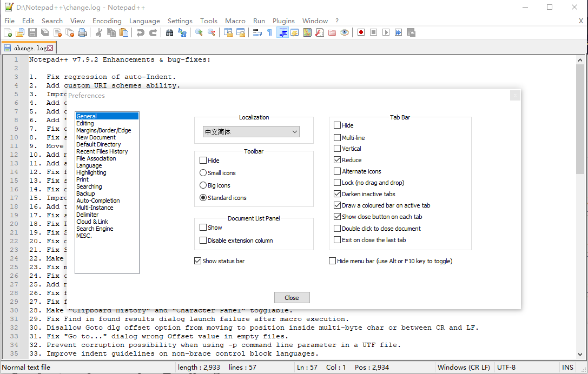
Task: Open the Localization language dropdown
Action: [251, 131]
